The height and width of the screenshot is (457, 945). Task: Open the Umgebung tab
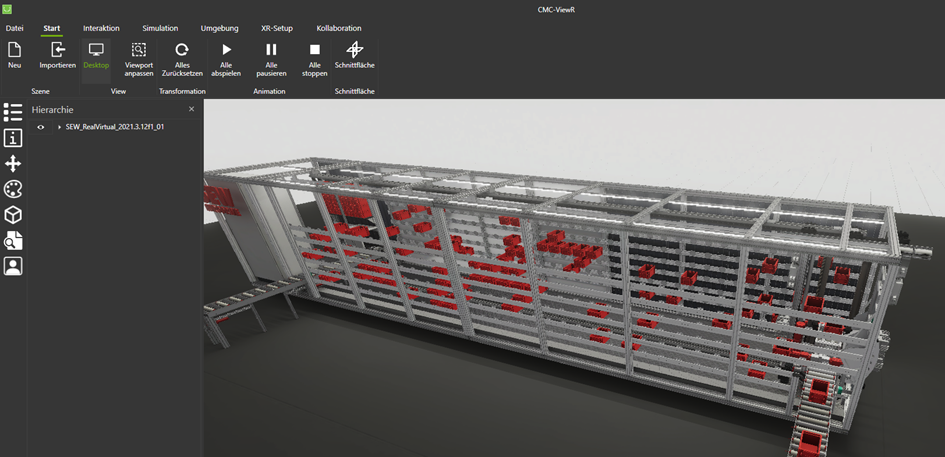(219, 28)
